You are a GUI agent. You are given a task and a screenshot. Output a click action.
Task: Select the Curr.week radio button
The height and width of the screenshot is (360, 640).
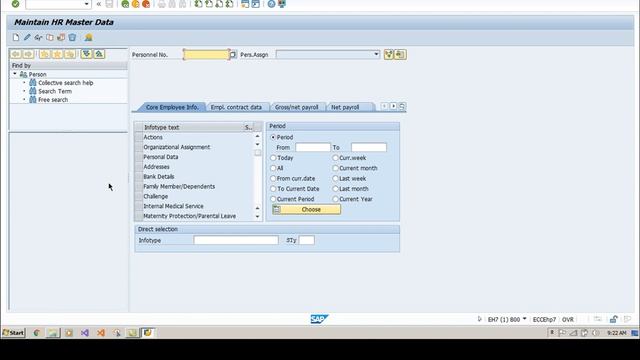pos(336,158)
